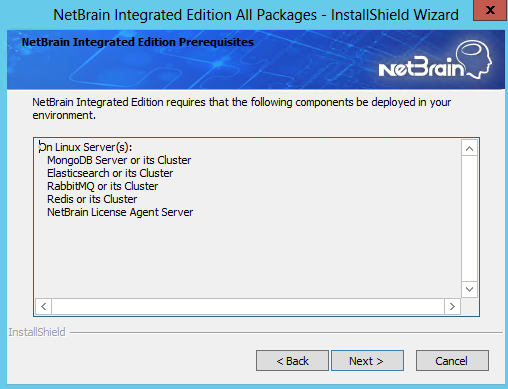Screen dimensions: 508x389
Task: Click the vertical scrollbar down arrow
Action: [x=469, y=289]
